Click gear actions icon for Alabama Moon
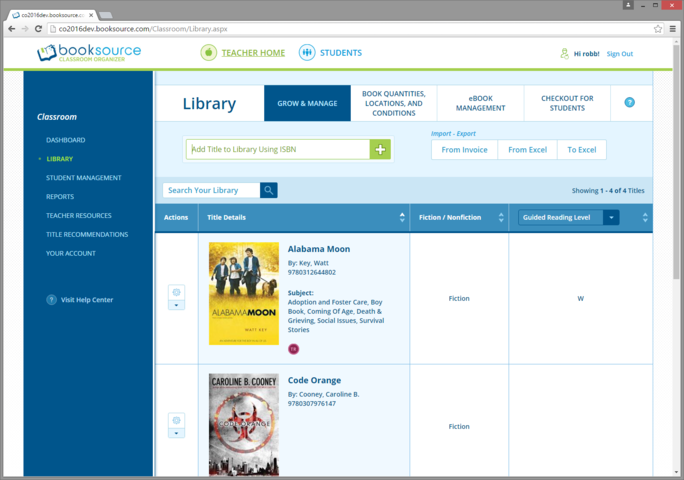The width and height of the screenshot is (684, 480). (x=176, y=292)
